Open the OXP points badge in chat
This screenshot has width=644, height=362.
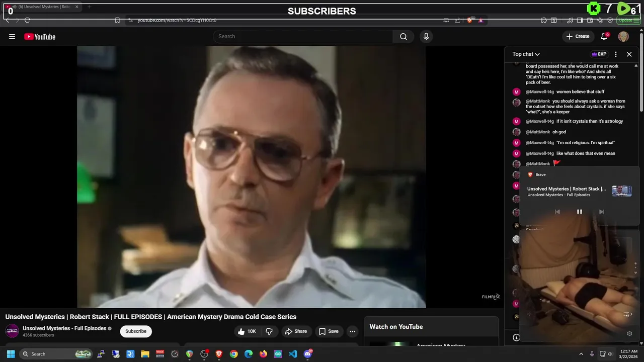coord(599,54)
